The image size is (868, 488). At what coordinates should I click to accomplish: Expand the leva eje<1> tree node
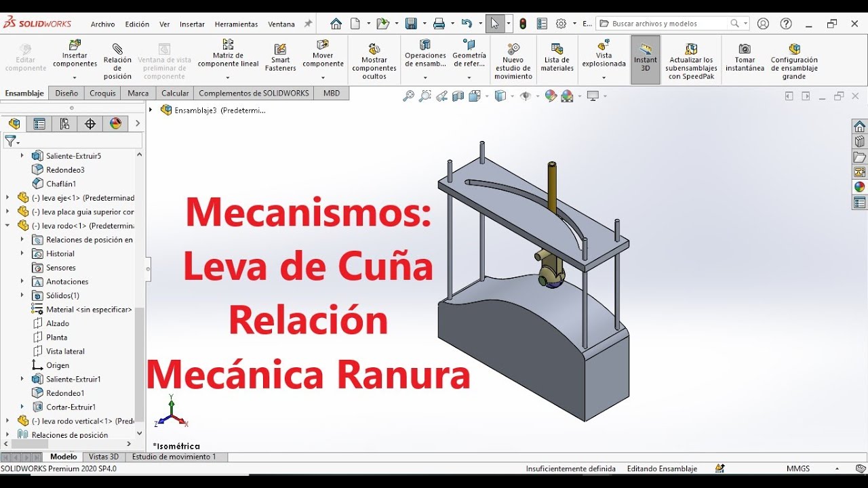point(7,198)
